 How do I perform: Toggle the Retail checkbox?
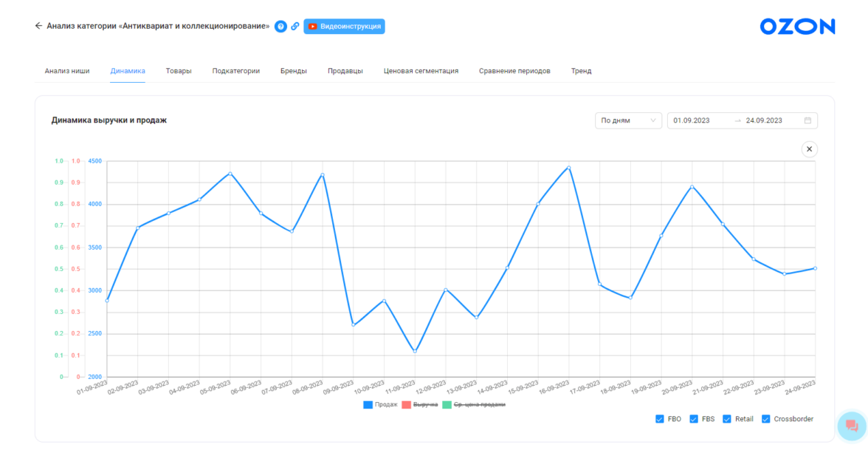(727, 419)
